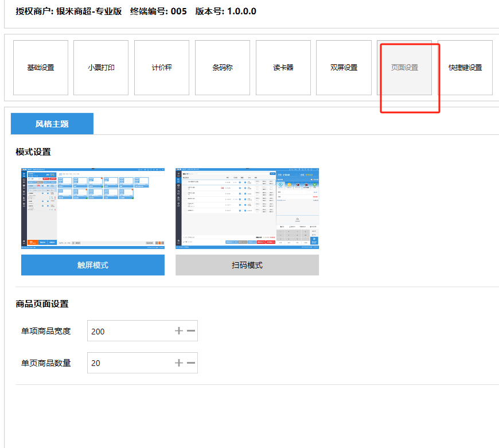Open 读卡器 settings
499x448 pixels.
click(x=283, y=68)
